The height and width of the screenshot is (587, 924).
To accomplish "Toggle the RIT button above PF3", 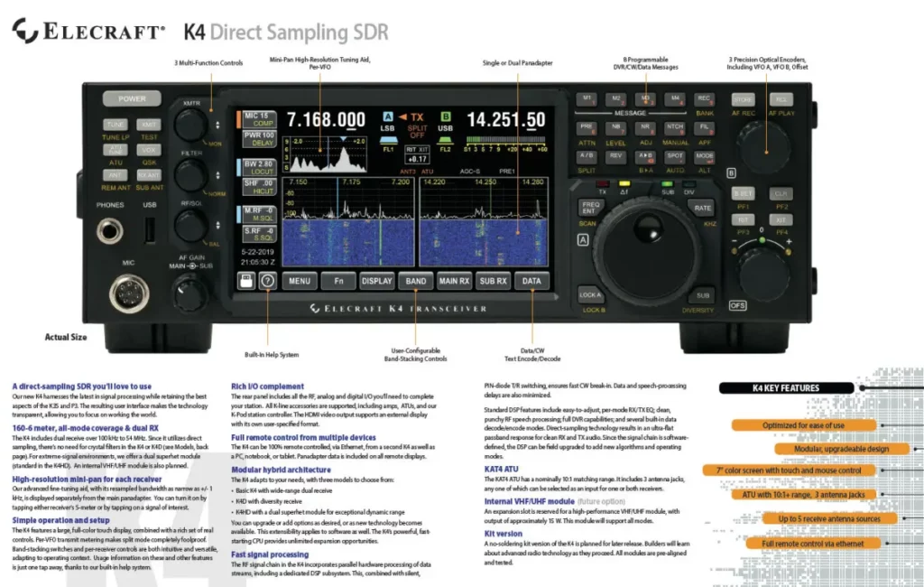I will tap(743, 220).
